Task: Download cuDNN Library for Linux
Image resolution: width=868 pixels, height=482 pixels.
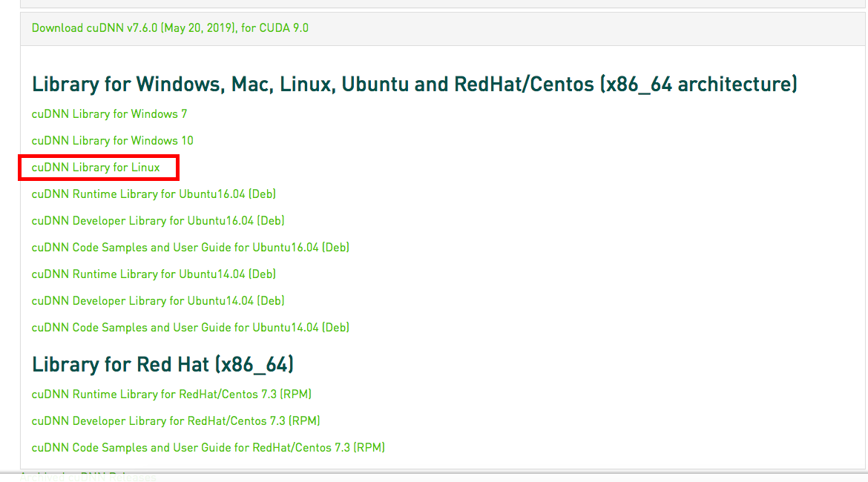Action: point(96,167)
